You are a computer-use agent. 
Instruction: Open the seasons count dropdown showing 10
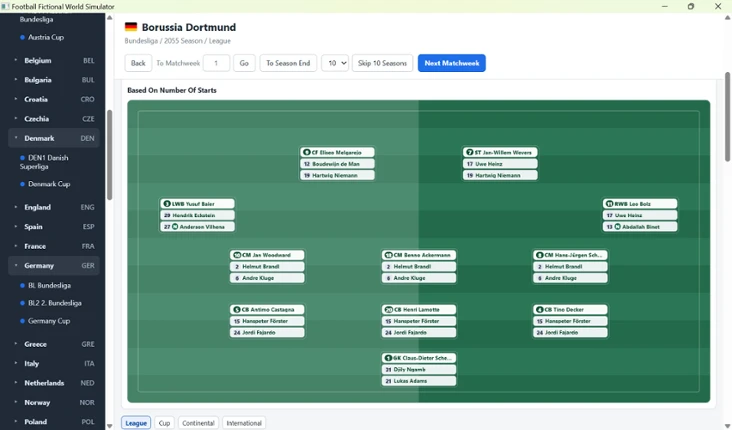(335, 63)
